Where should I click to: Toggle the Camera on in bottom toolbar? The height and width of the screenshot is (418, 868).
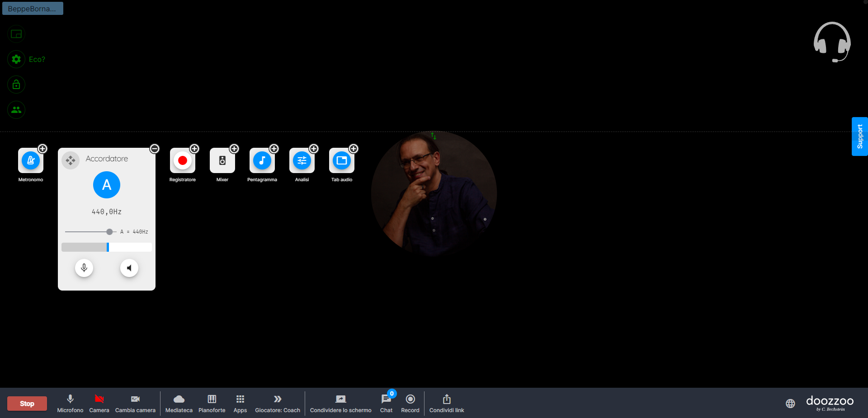[99, 403]
